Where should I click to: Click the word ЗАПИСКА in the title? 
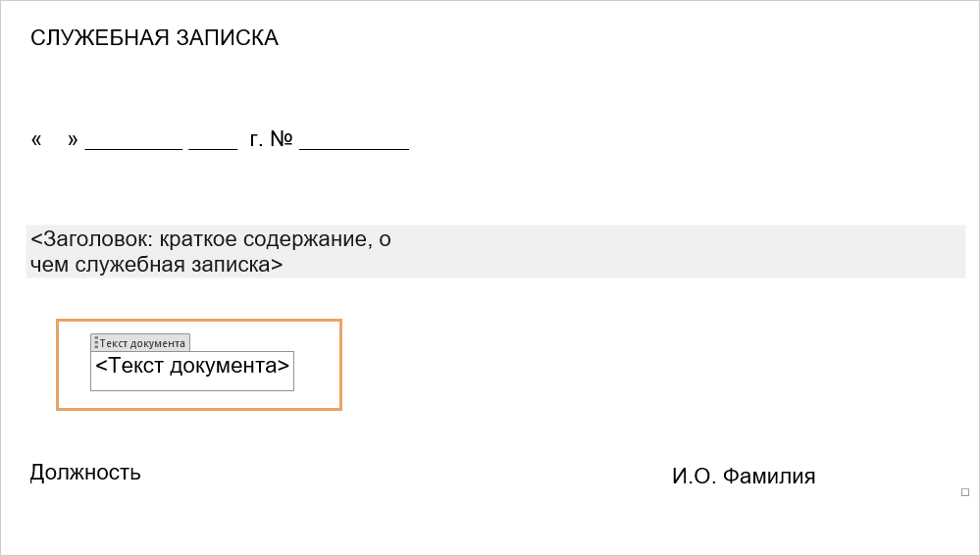point(227,37)
